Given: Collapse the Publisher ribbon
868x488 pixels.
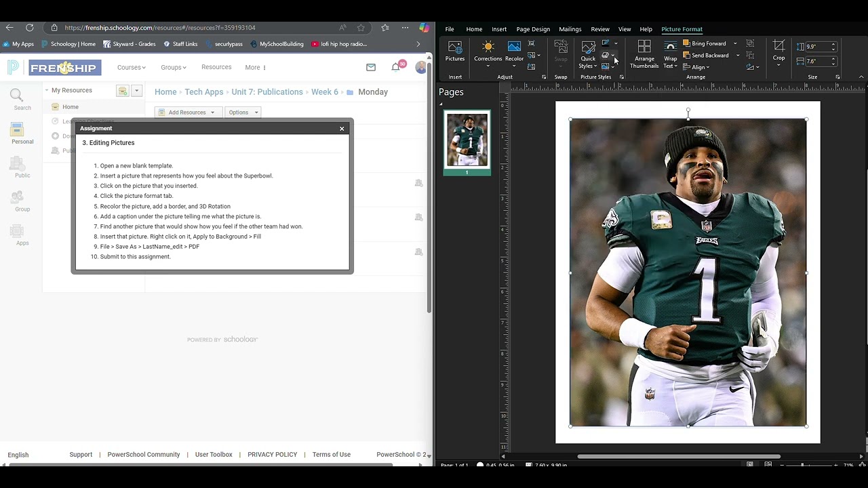Looking at the screenshot, I should tap(861, 77).
